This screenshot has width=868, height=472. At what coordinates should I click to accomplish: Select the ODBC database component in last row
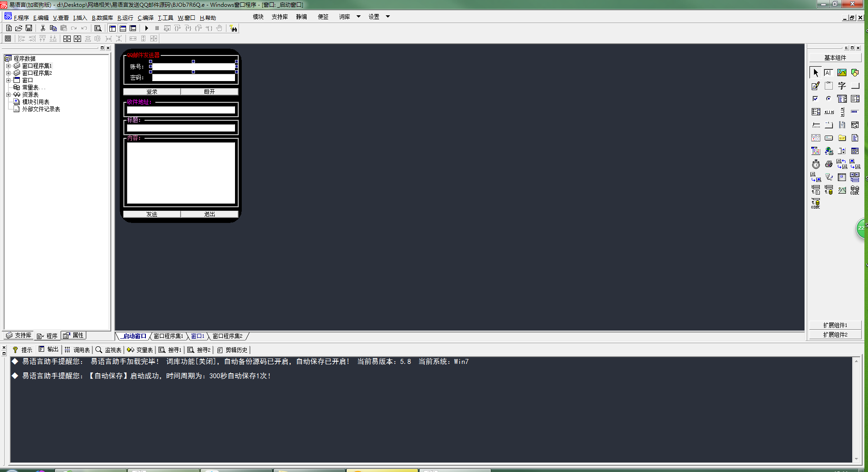tap(815, 203)
